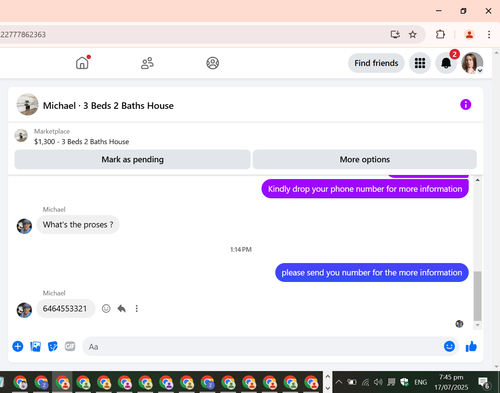Open the Facebook Home feed icon
Image resolution: width=500 pixels, height=393 pixels.
click(x=82, y=63)
